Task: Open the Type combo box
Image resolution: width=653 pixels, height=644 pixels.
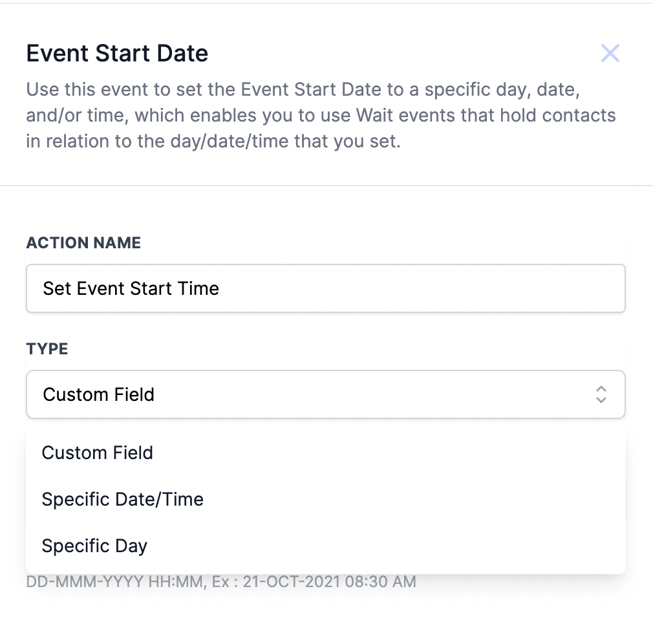Action: pos(325,394)
